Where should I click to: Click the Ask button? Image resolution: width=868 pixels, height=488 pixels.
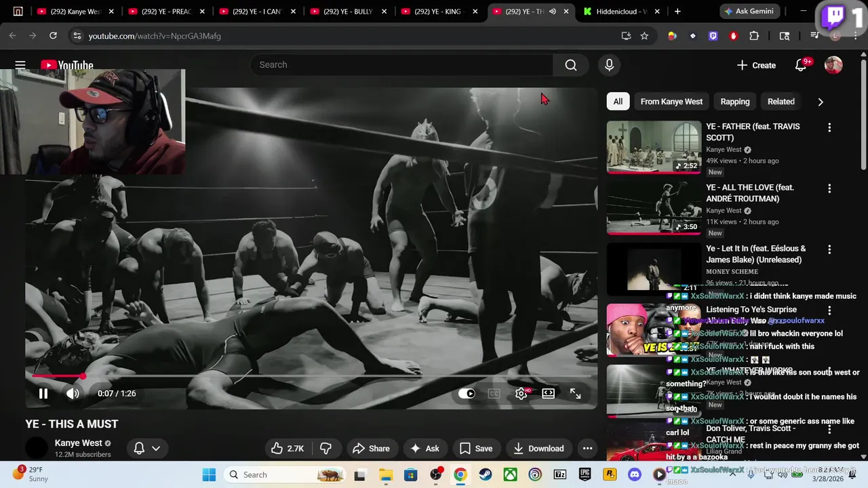[425, 448]
